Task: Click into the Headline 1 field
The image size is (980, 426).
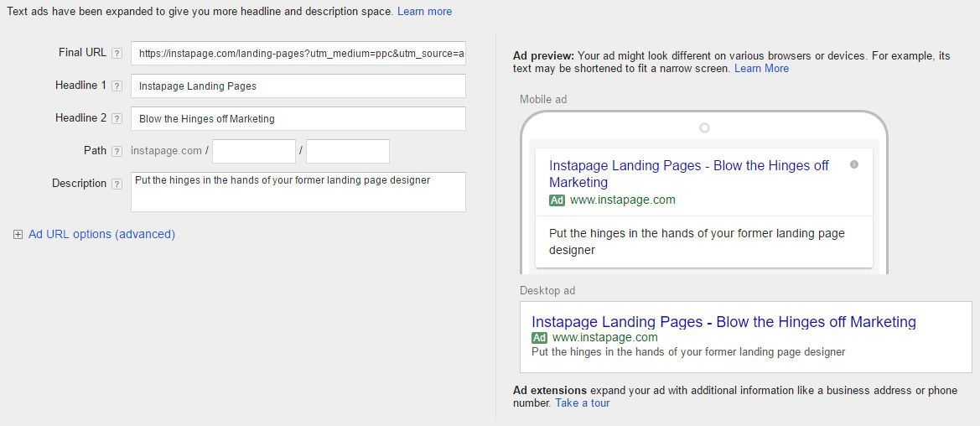Action: pos(298,86)
